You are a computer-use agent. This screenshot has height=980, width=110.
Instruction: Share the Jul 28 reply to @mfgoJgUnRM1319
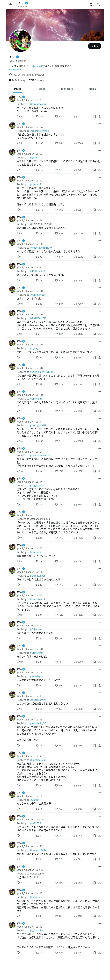click(x=99, y=257)
